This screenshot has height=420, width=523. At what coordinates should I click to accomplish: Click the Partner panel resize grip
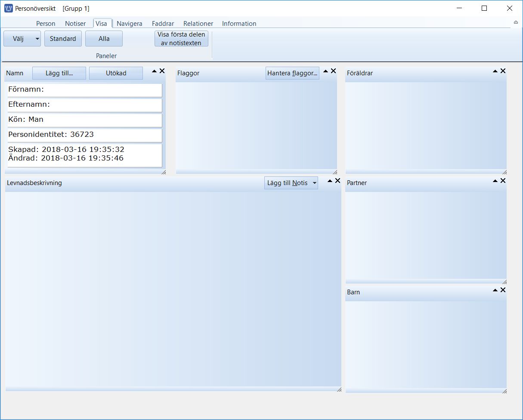click(504, 282)
